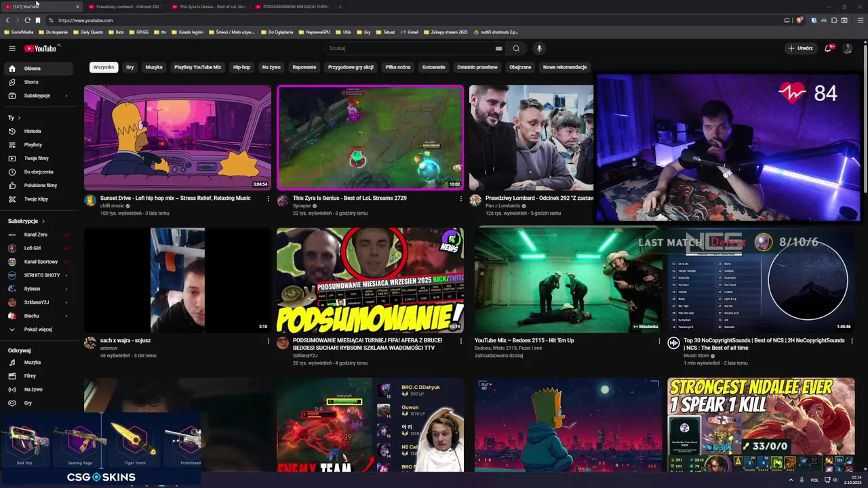This screenshot has height=488, width=868.
Task: Open Subskrypcje in the sidebar
Action: pyautogui.click(x=39, y=96)
